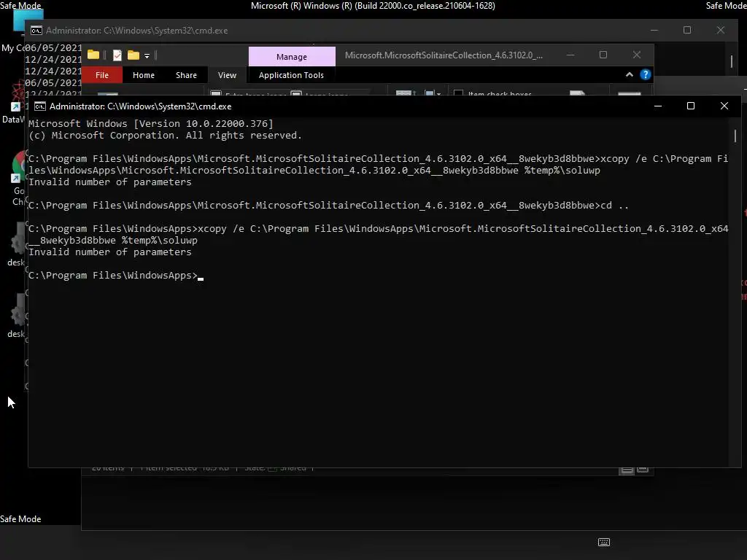Click the background cmd window scrollbar thumb
The width and height of the screenshot is (747, 560).
(731, 61)
